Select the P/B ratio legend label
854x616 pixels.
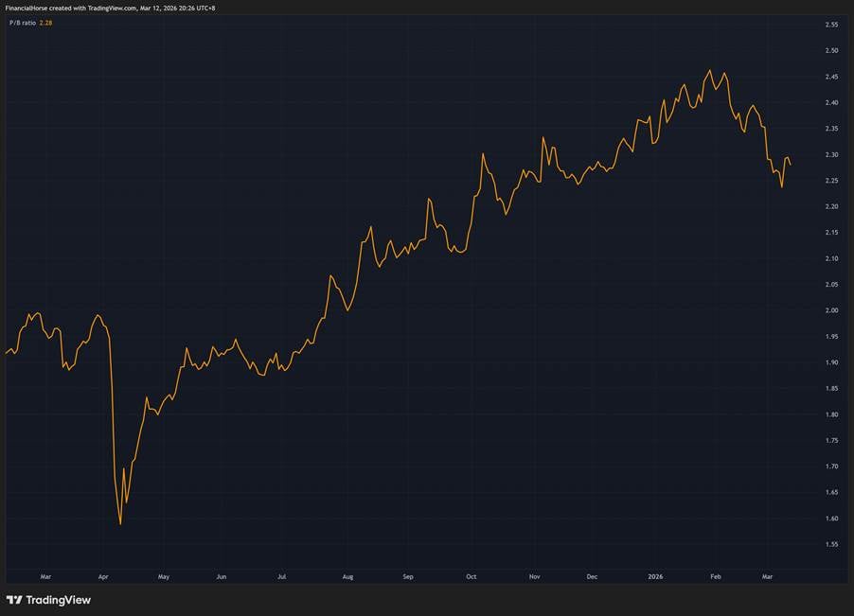pos(20,23)
